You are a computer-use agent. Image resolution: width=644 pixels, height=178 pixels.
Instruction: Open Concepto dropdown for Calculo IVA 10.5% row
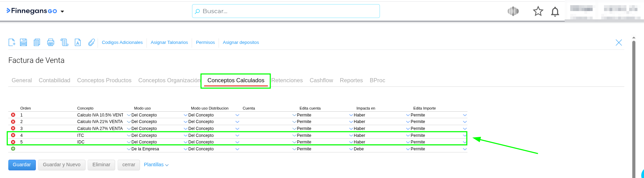(129, 115)
